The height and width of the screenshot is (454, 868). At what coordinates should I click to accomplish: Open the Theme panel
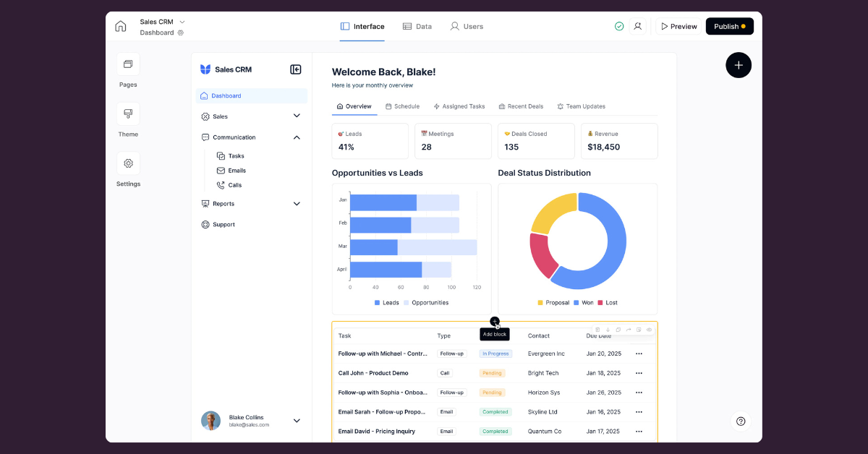pyautogui.click(x=128, y=114)
